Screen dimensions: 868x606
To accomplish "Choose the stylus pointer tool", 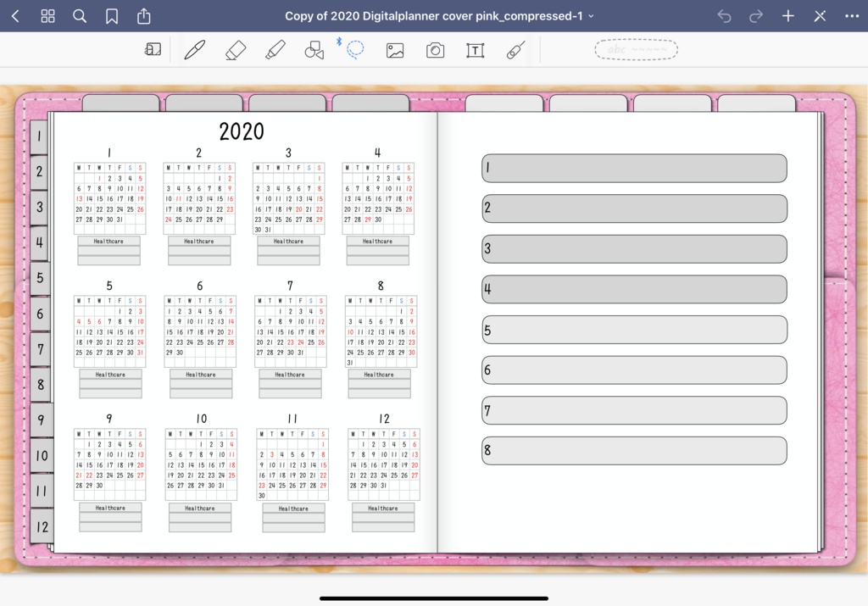I will (x=515, y=49).
